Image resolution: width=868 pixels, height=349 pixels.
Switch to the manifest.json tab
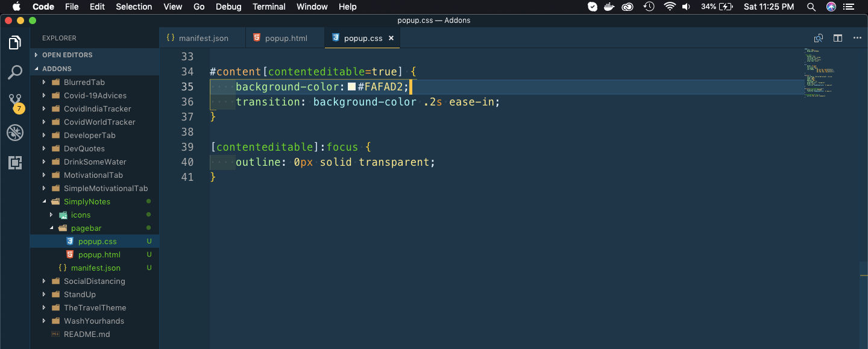[x=203, y=38]
